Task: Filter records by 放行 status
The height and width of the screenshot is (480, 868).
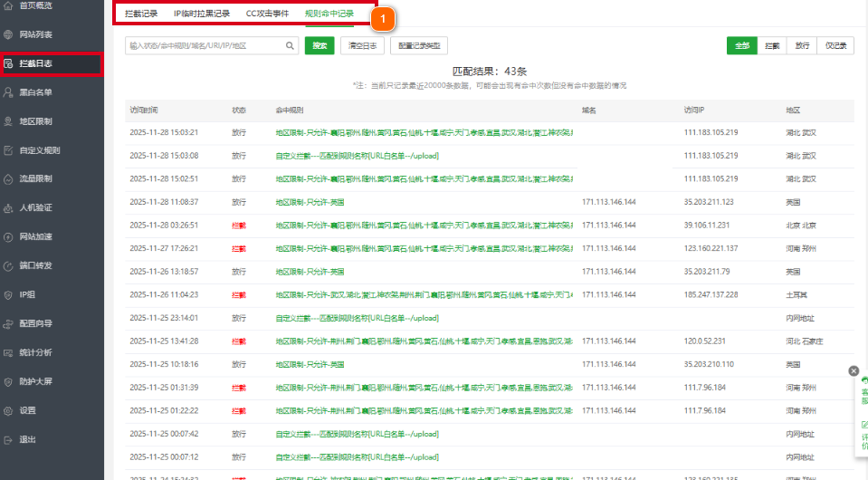Action: pos(802,46)
